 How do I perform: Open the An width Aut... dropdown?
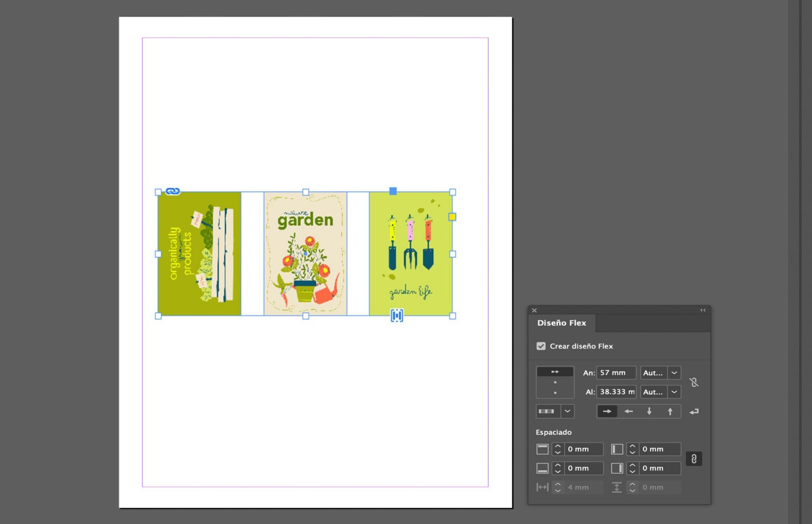point(674,373)
